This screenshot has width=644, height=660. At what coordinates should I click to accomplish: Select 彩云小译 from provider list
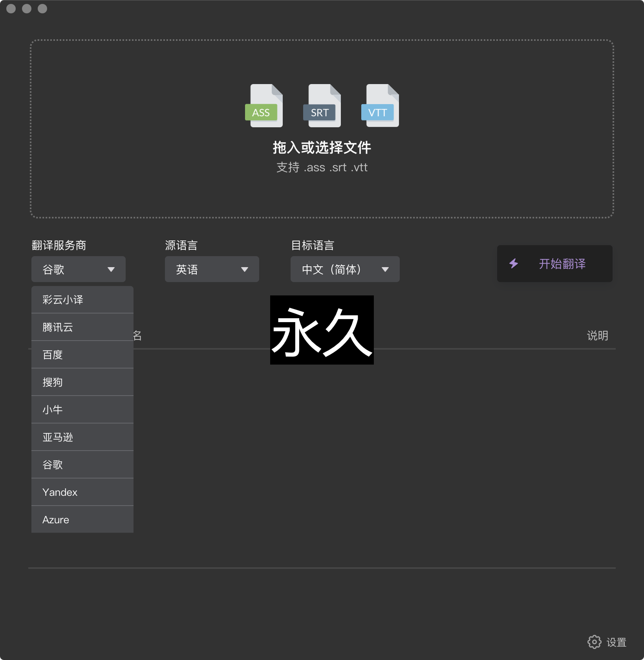point(82,300)
